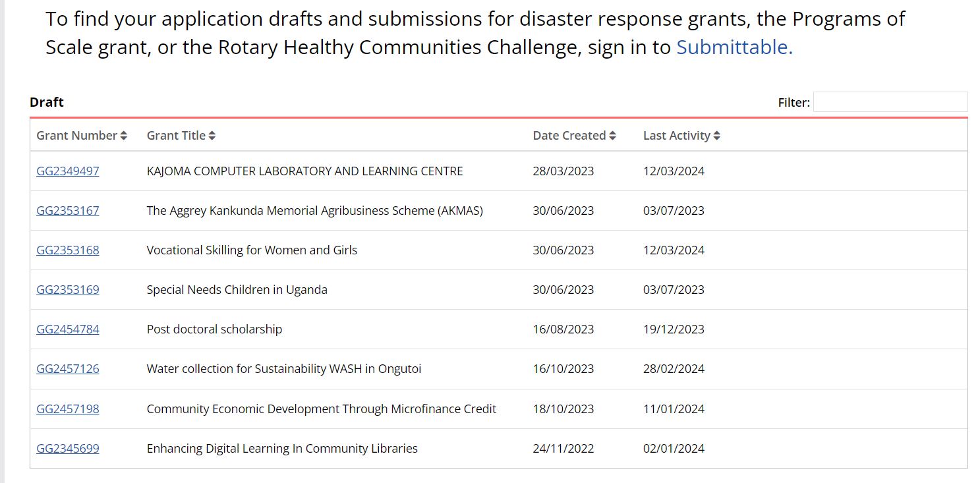Open grant GG2353167
The image size is (980, 483).
pos(68,211)
